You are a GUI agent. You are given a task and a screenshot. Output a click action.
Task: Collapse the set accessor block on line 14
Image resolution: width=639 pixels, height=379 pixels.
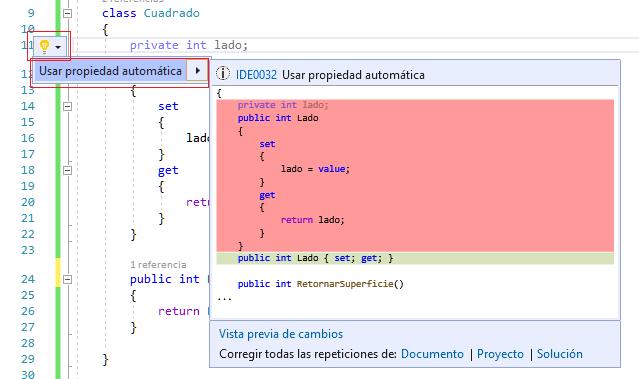68,106
